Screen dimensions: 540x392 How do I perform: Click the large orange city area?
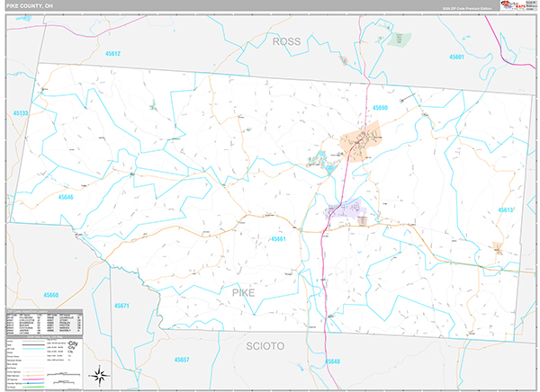click(362, 141)
